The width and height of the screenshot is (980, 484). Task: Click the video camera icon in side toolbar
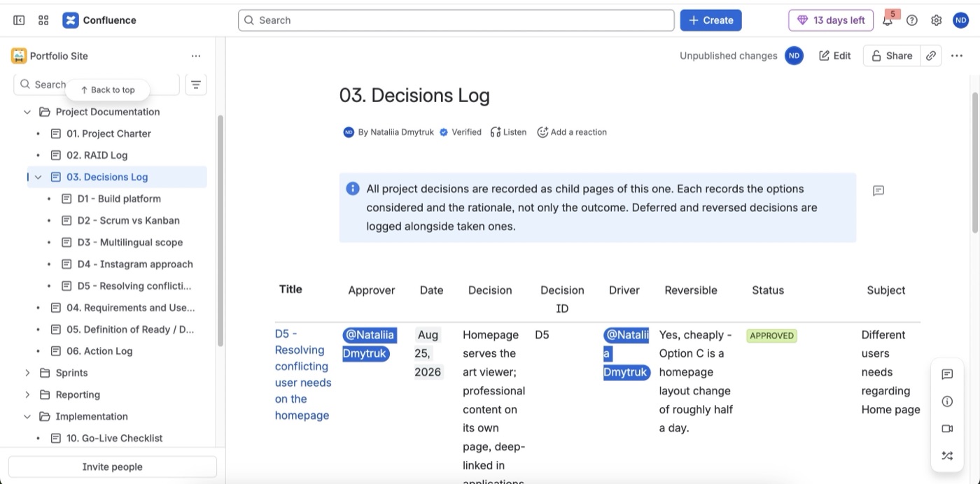(x=947, y=429)
